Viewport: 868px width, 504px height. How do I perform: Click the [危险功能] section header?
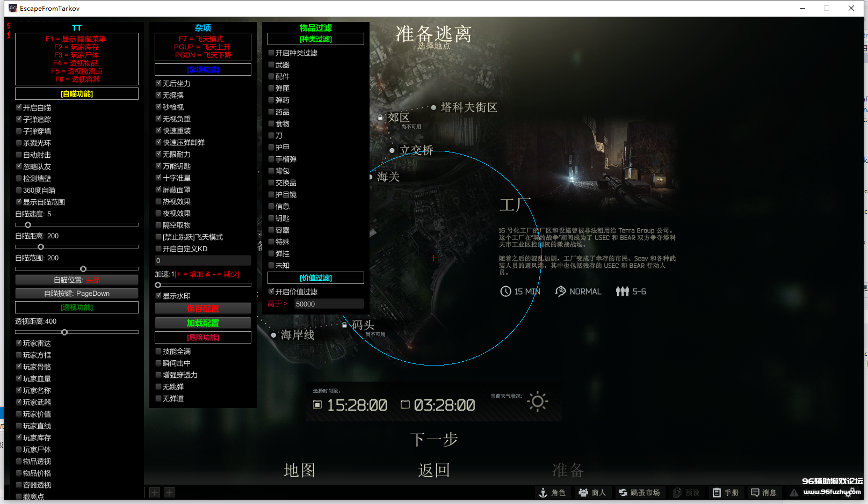coord(203,337)
